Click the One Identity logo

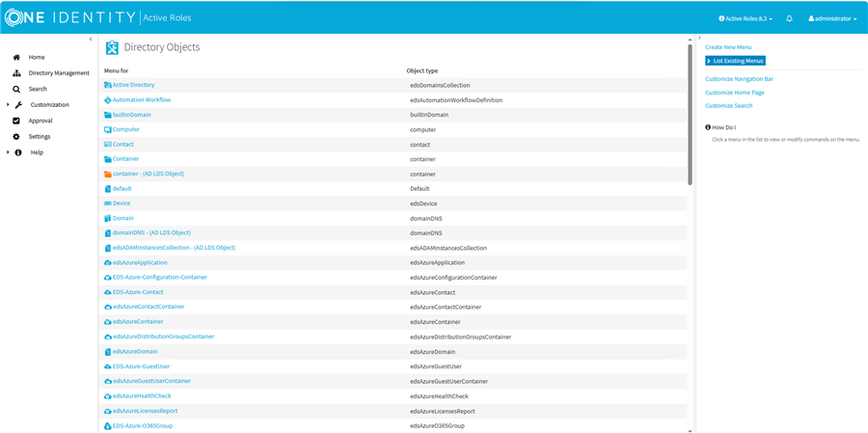pyautogui.click(x=69, y=17)
